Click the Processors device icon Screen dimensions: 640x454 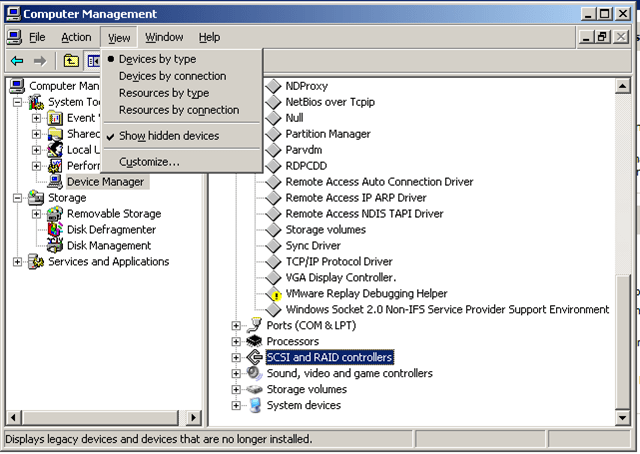[255, 341]
